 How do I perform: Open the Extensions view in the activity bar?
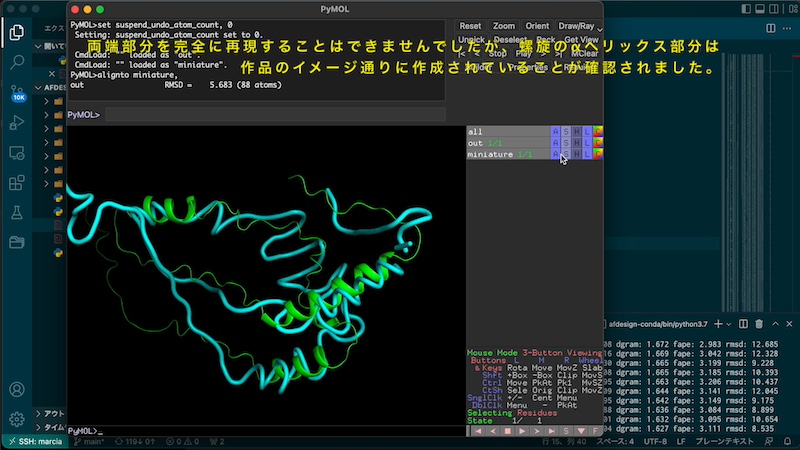click(17, 183)
